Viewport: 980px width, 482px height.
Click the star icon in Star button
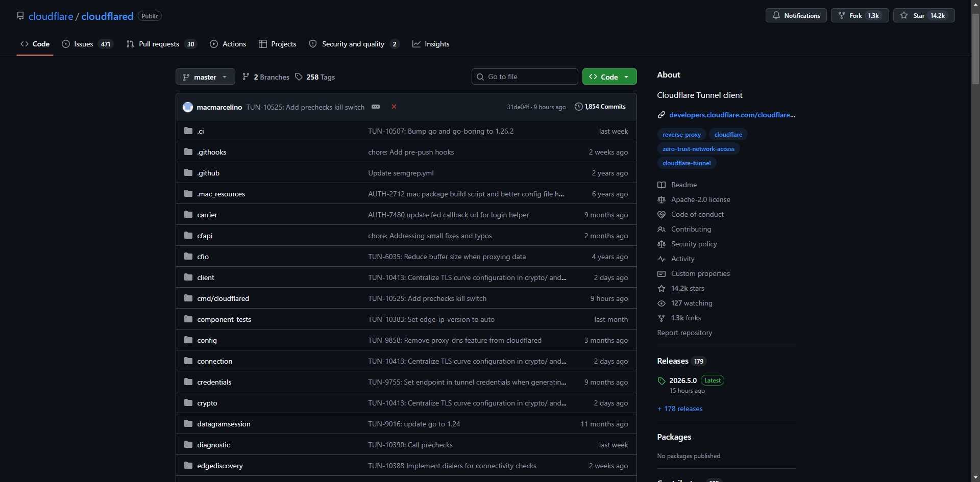tap(904, 16)
